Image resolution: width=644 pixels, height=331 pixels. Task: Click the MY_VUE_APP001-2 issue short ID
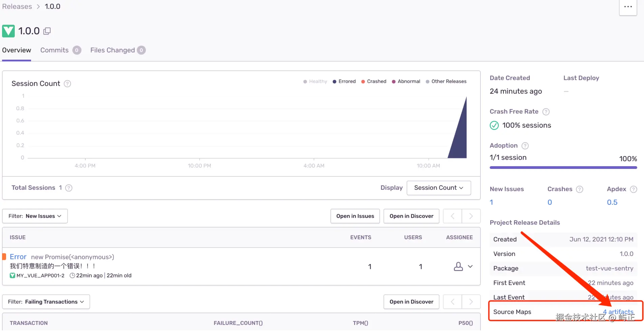[x=40, y=275]
